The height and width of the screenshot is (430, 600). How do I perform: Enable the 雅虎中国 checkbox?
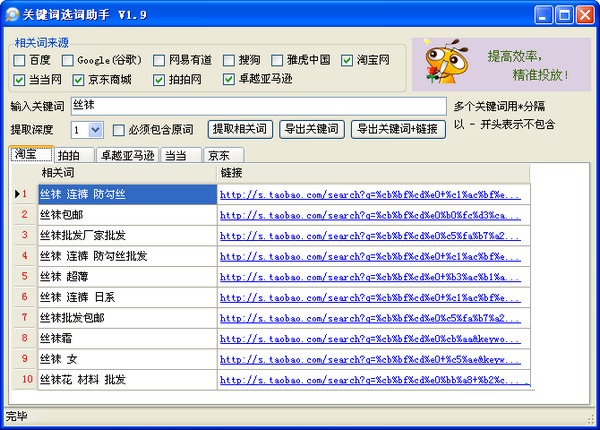tap(277, 60)
